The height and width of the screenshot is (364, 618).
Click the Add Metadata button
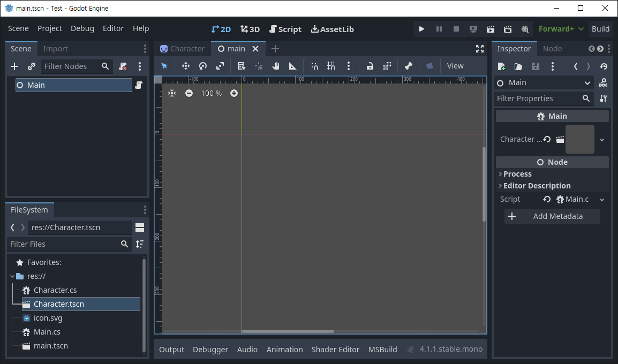[552, 216]
